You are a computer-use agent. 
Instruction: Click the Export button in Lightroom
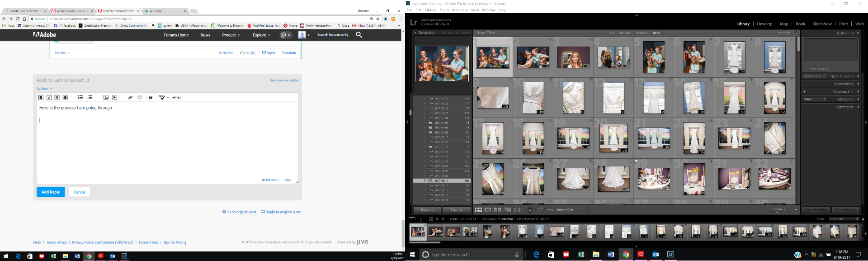pos(456,210)
